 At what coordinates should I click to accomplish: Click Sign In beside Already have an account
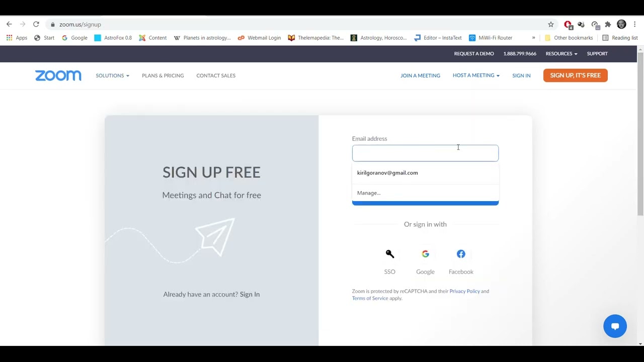[250, 294]
